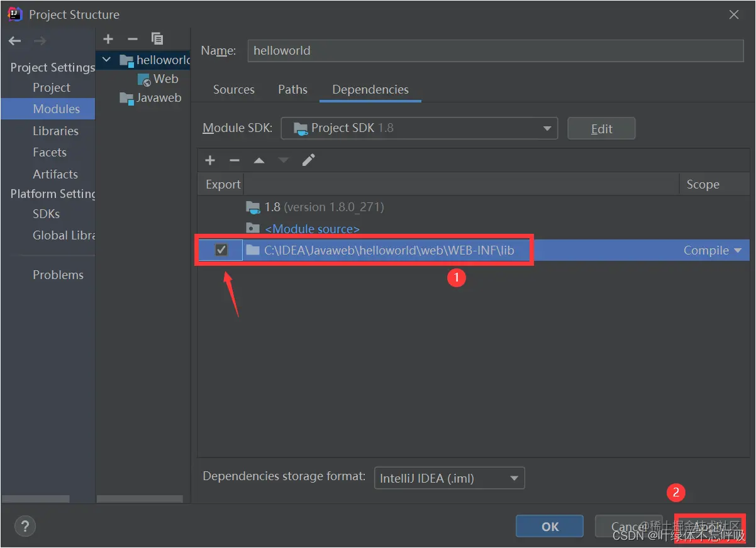The width and height of the screenshot is (756, 548).
Task: Collapse the helloworld module tree node
Action: (x=107, y=60)
